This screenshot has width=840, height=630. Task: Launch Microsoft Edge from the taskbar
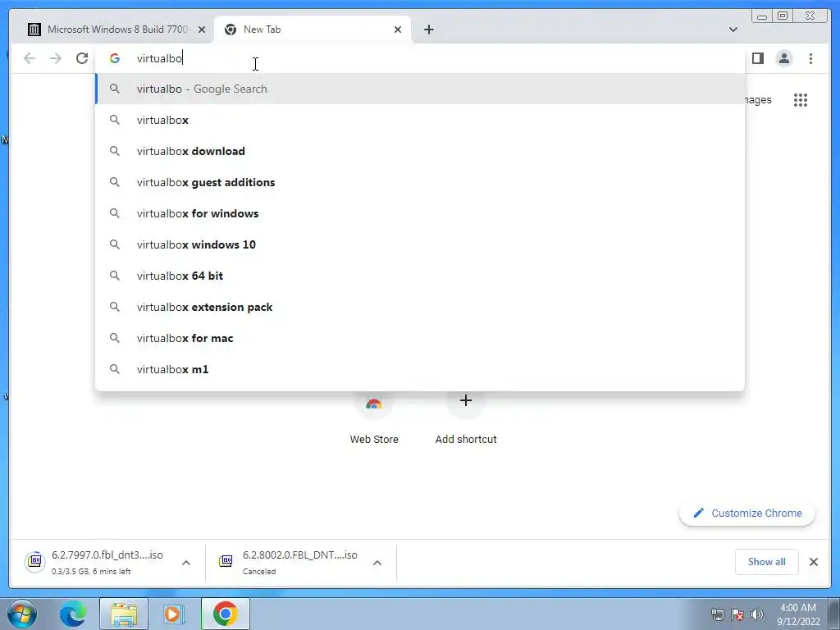73,614
